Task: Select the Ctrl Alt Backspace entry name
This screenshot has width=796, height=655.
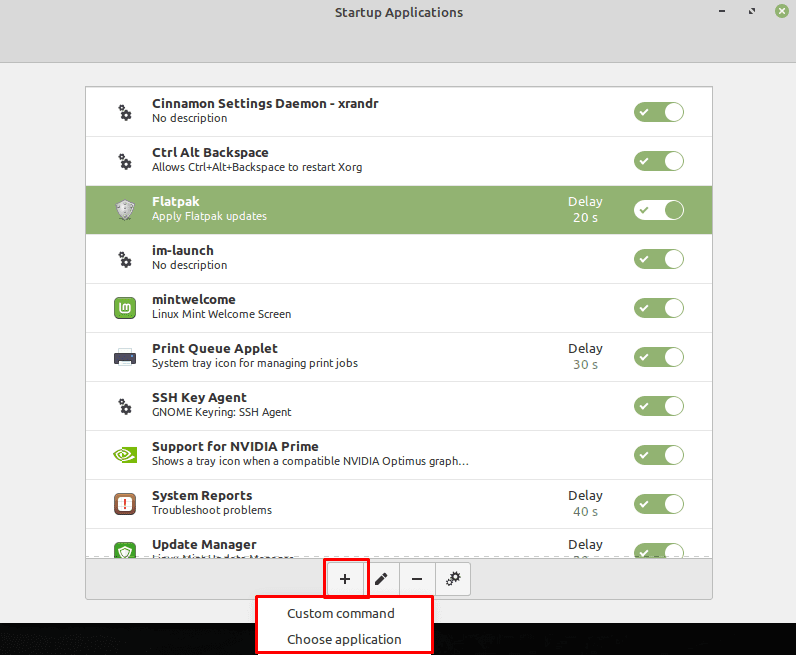Action: (210, 153)
